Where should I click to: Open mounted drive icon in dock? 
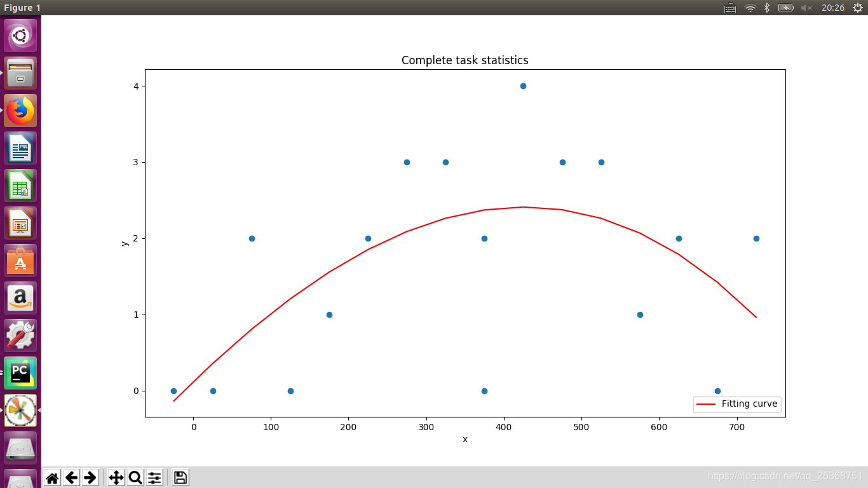[20, 448]
